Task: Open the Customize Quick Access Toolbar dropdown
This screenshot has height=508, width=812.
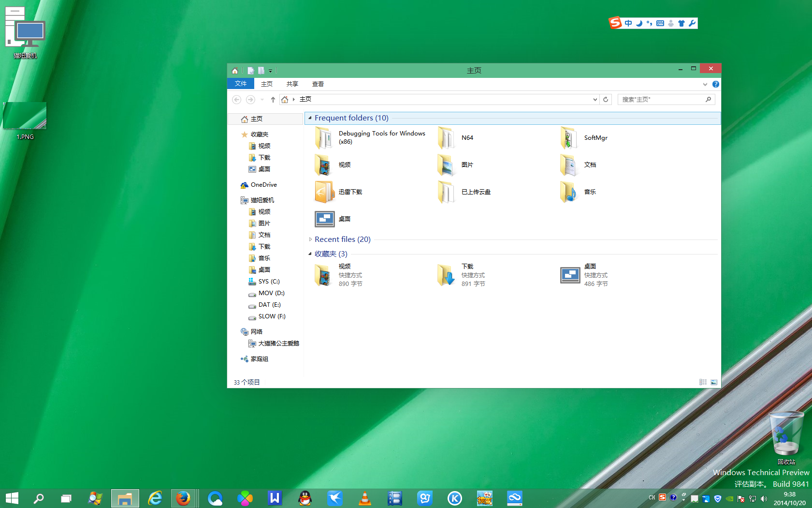Action: 270,71
